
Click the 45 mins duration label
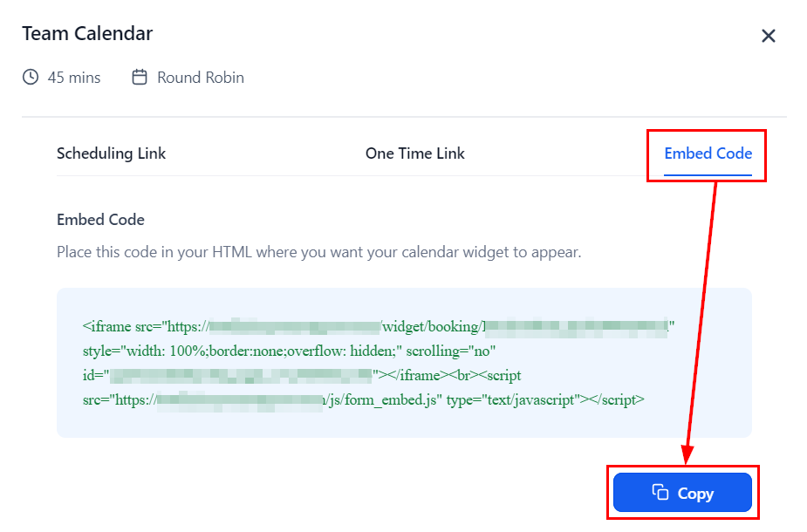tap(74, 78)
